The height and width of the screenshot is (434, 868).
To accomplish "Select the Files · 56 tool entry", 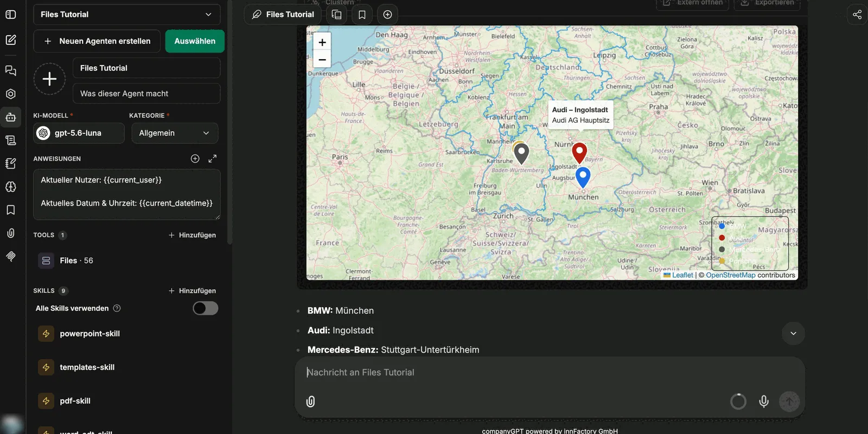I will pyautogui.click(x=127, y=260).
